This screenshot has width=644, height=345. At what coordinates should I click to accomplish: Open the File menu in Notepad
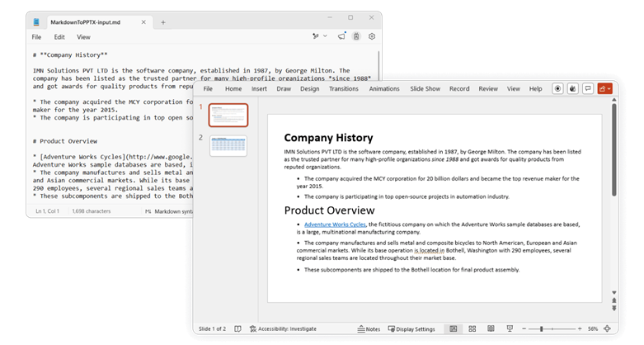point(36,37)
